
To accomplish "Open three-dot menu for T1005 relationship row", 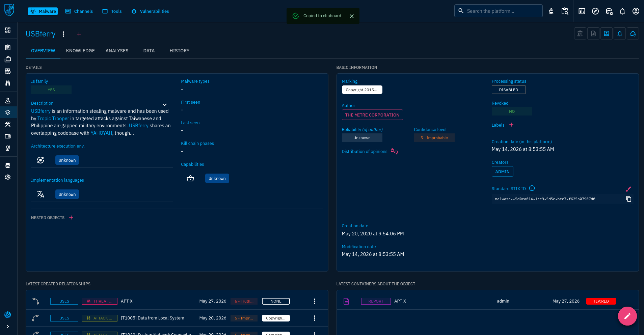I will coord(315,318).
